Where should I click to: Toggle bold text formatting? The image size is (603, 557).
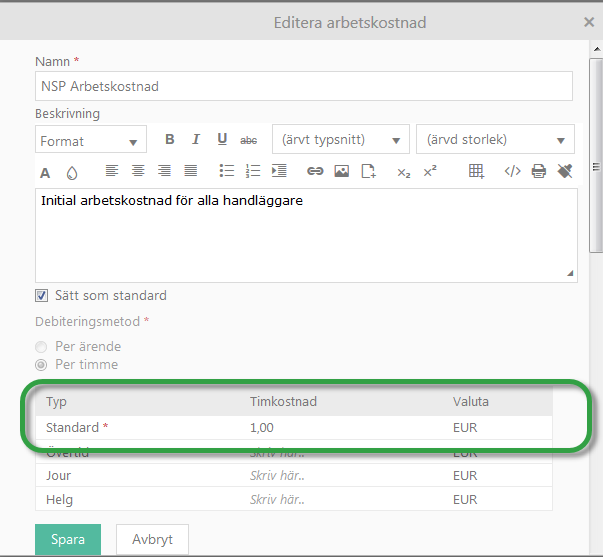tap(170, 140)
